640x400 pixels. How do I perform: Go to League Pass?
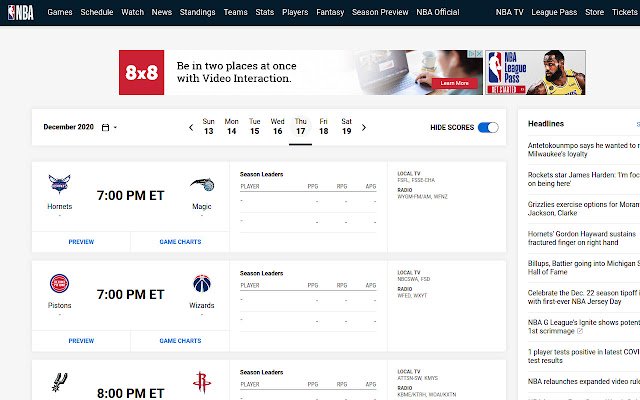[554, 12]
